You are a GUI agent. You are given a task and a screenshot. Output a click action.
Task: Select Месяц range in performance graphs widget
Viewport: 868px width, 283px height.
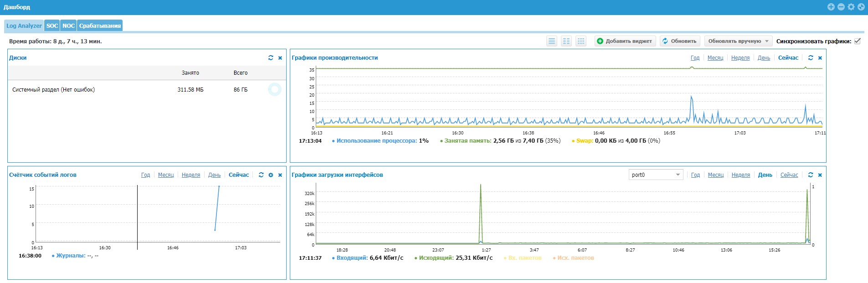coord(715,58)
